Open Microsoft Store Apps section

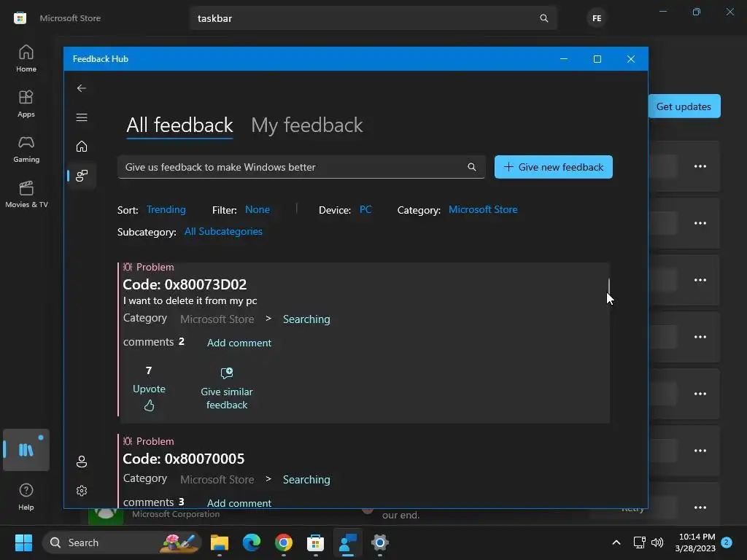coord(26,104)
